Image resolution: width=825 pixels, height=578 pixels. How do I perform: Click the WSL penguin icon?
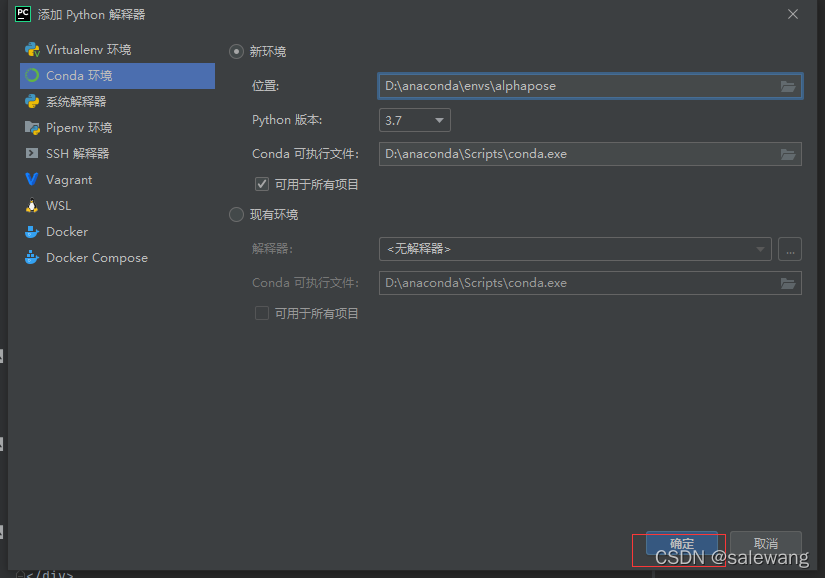pos(32,206)
